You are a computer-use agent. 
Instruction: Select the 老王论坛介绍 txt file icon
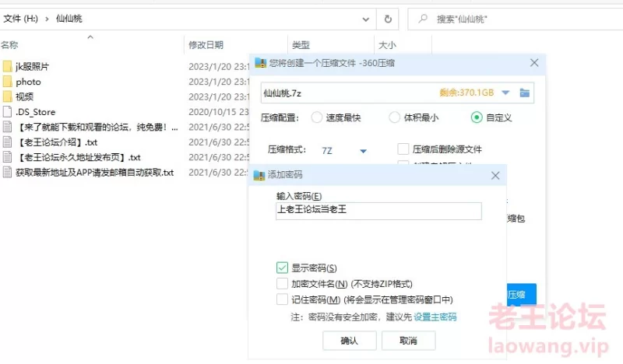point(7,142)
